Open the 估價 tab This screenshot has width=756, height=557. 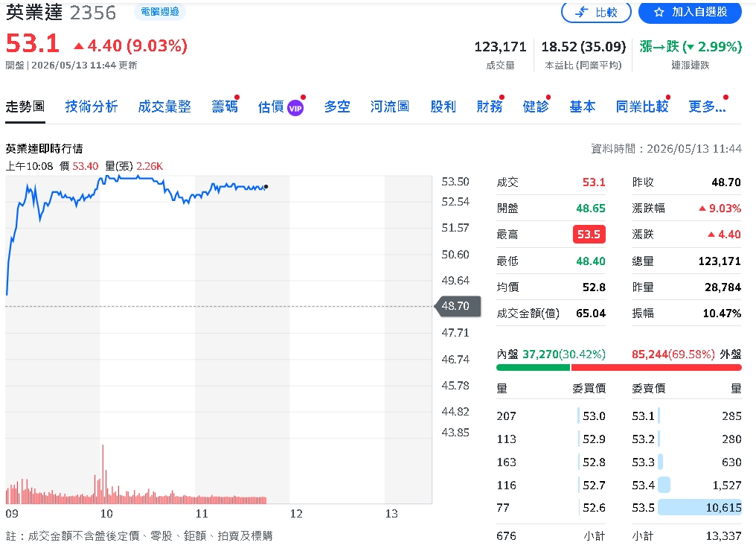[x=271, y=106]
